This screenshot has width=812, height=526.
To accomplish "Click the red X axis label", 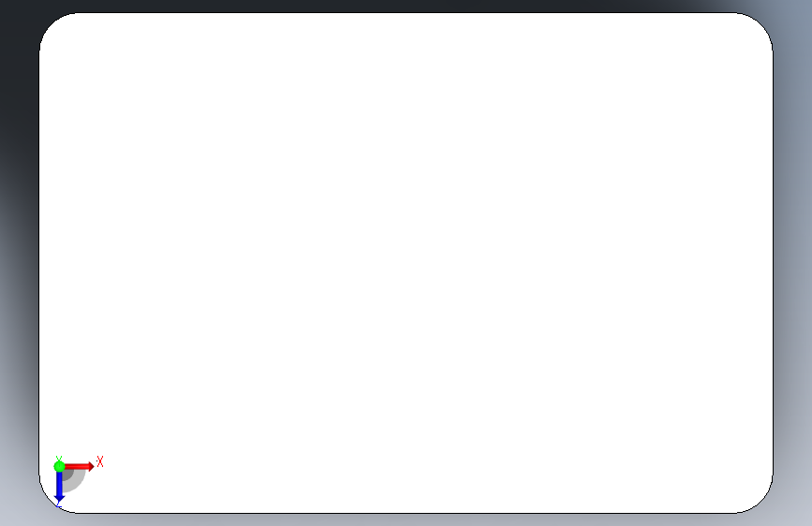I will pyautogui.click(x=100, y=461).
